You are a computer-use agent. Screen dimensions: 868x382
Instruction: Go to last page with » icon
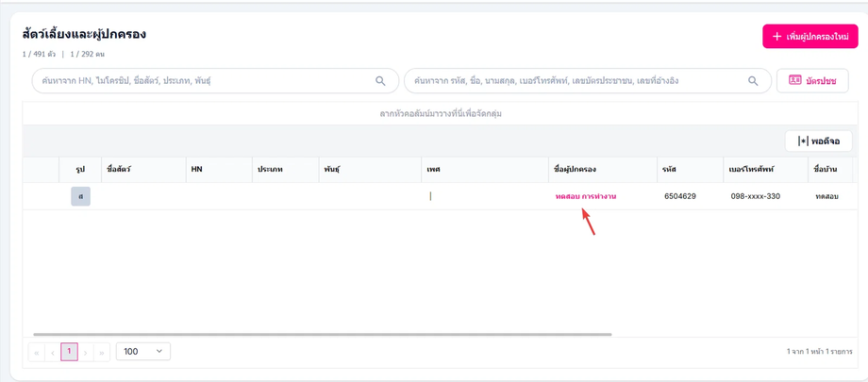[102, 352]
